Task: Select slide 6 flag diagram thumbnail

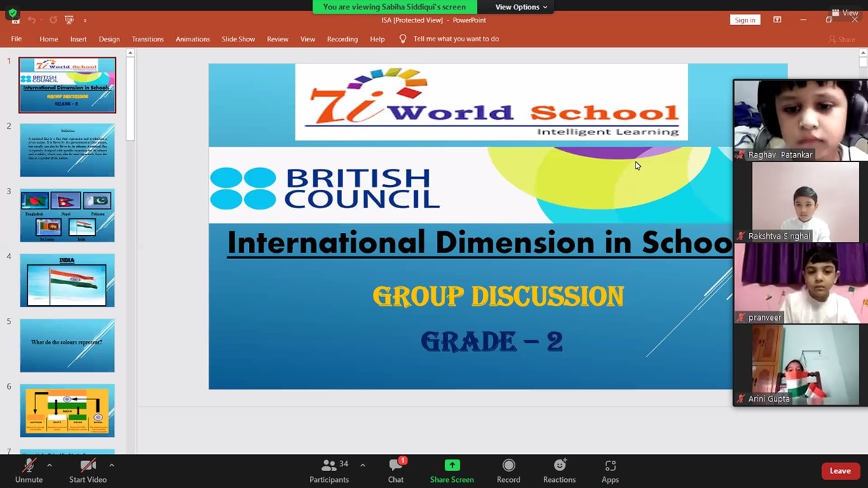Action: click(67, 411)
